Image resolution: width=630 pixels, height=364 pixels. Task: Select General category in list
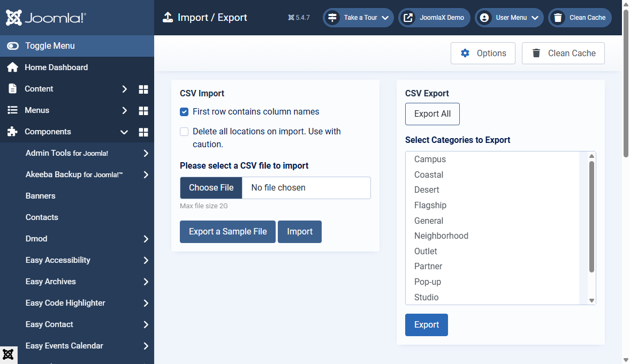point(492,221)
